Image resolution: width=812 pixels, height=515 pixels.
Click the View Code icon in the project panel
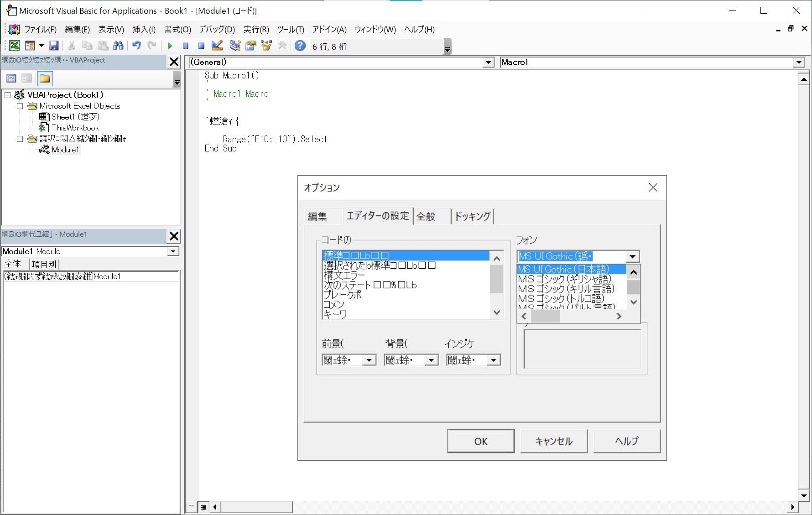point(11,78)
